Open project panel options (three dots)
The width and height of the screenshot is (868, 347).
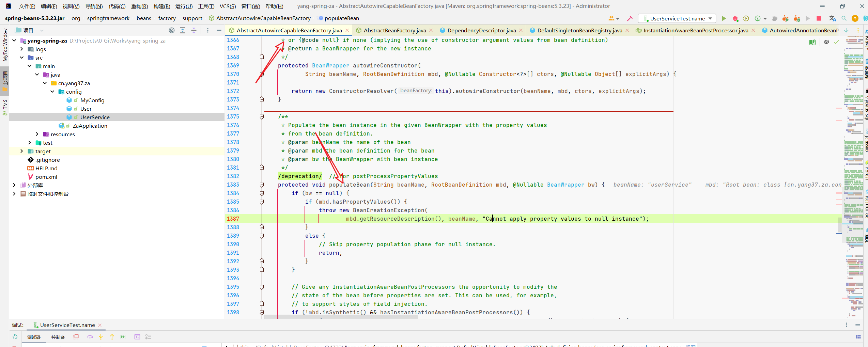click(x=208, y=30)
